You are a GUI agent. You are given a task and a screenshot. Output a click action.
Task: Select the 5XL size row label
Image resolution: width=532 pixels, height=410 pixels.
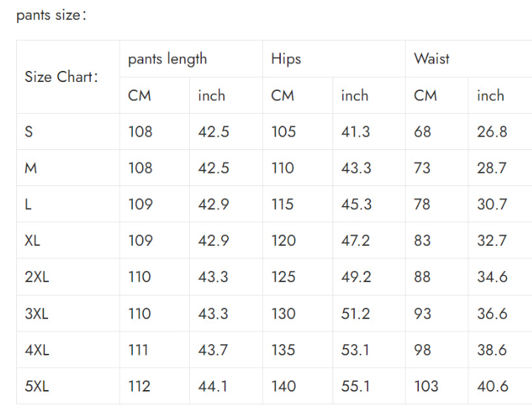tap(36, 386)
